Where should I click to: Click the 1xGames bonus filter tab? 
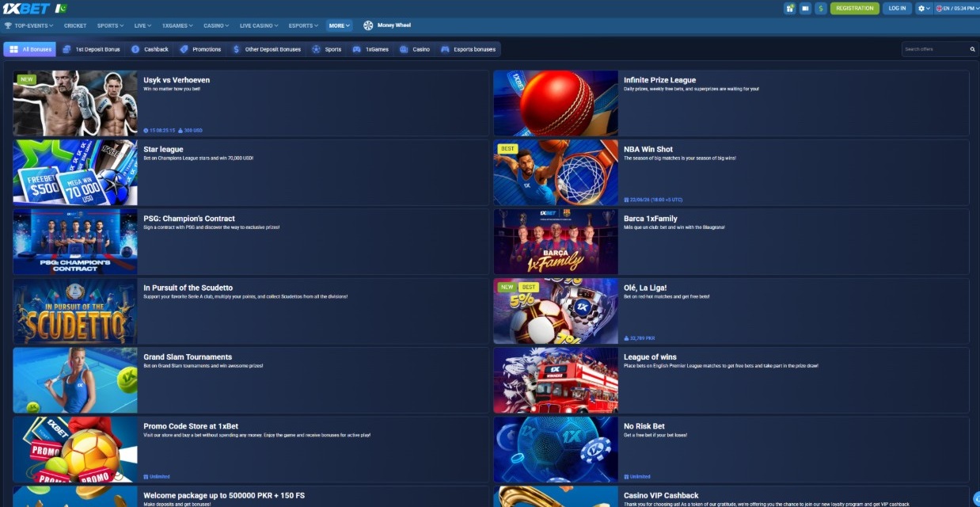[370, 49]
